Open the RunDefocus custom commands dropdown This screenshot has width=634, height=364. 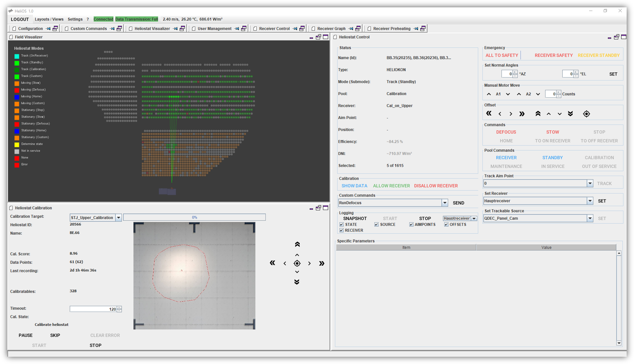[444, 203]
